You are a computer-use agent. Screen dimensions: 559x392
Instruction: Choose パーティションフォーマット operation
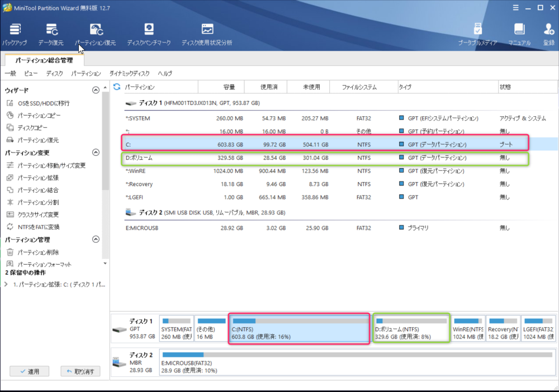(39, 264)
